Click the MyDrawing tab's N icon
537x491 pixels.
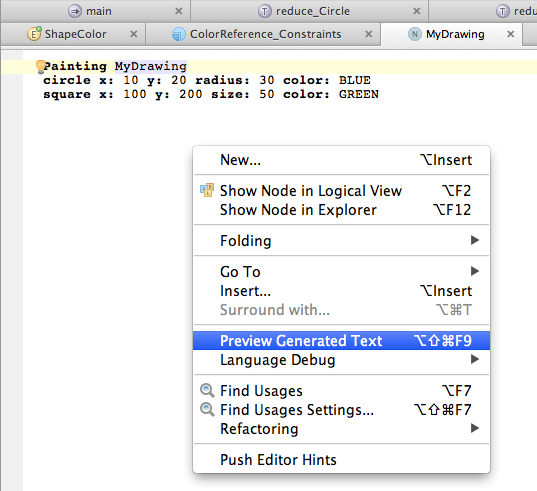415,34
